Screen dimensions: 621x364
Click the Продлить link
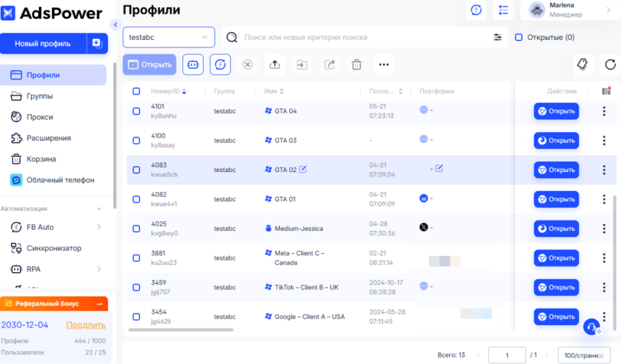(x=86, y=325)
